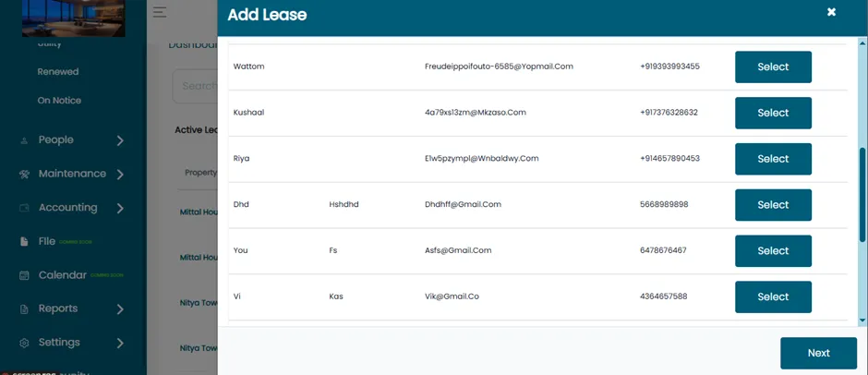This screenshot has height=375, width=868.
Task: Close the Add Lease dialog
Action: [831, 12]
